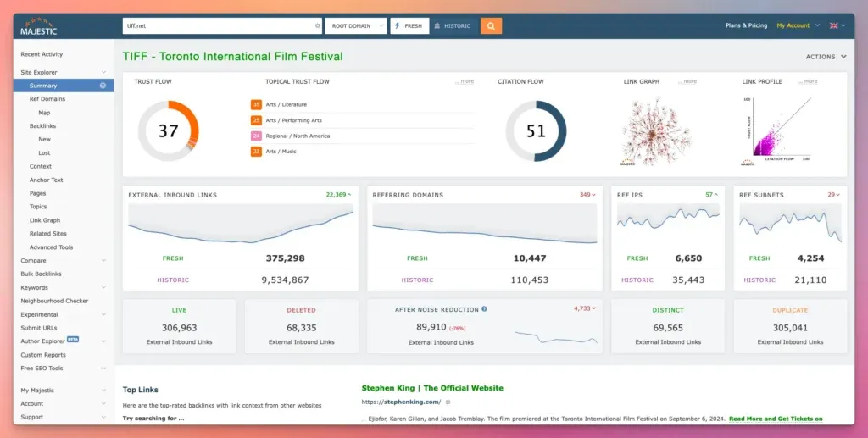The image size is (868, 438).
Task: Click the help icon beside Summary
Action: click(103, 86)
